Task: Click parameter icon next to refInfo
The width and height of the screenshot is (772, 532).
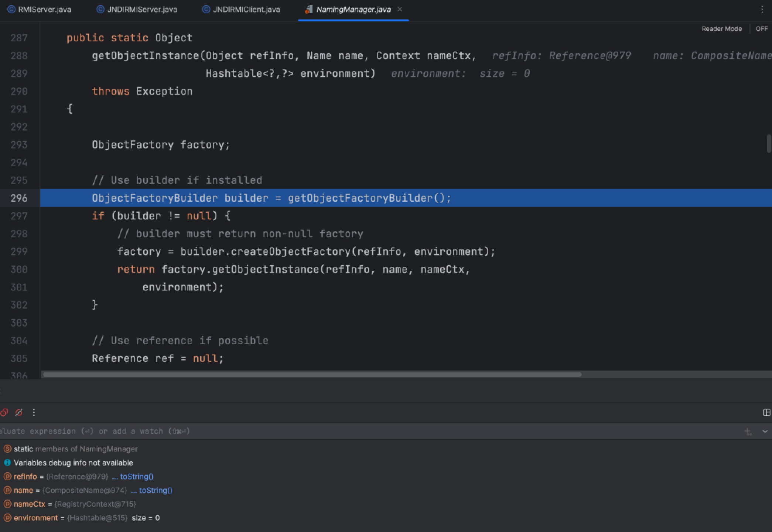Action: coord(7,477)
